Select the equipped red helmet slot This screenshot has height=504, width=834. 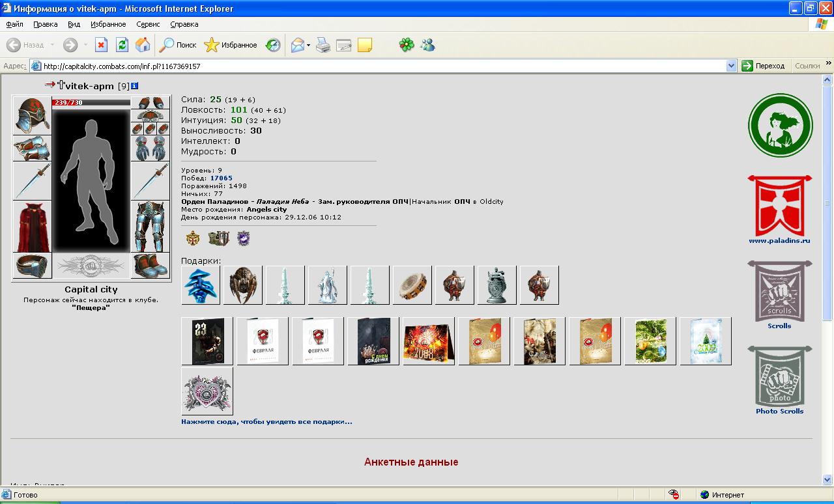pos(32,115)
